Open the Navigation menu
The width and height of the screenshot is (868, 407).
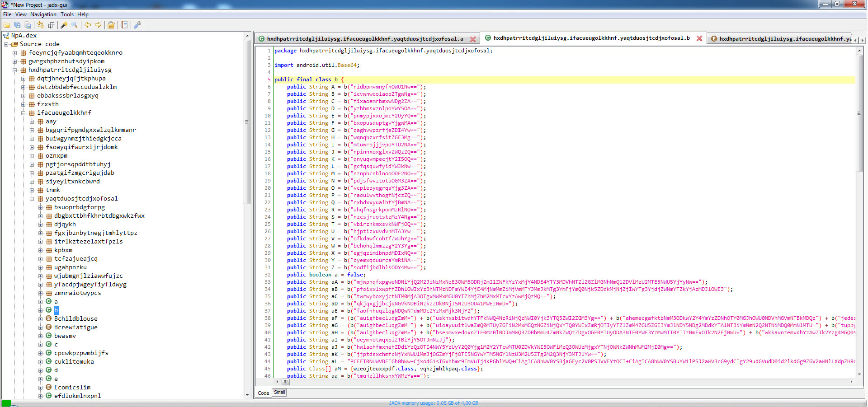tap(43, 14)
